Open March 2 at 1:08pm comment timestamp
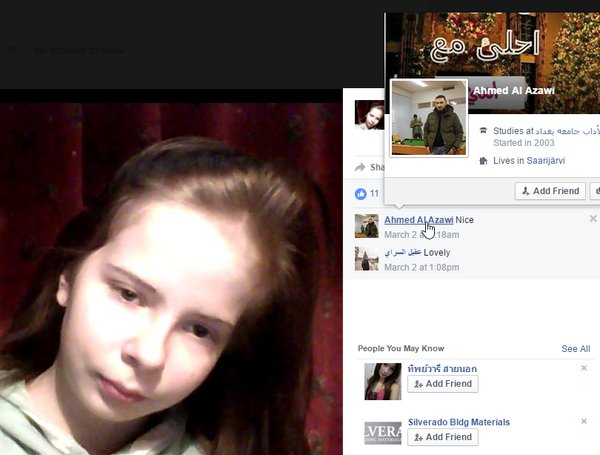This screenshot has width=600, height=455. click(x=422, y=267)
